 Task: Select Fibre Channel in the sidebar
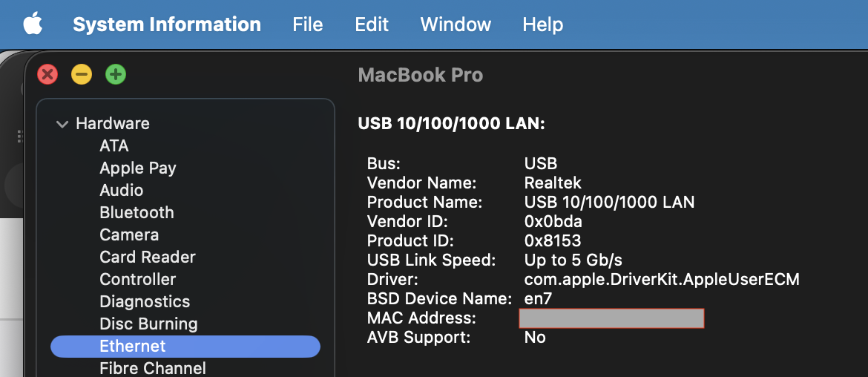click(x=153, y=368)
